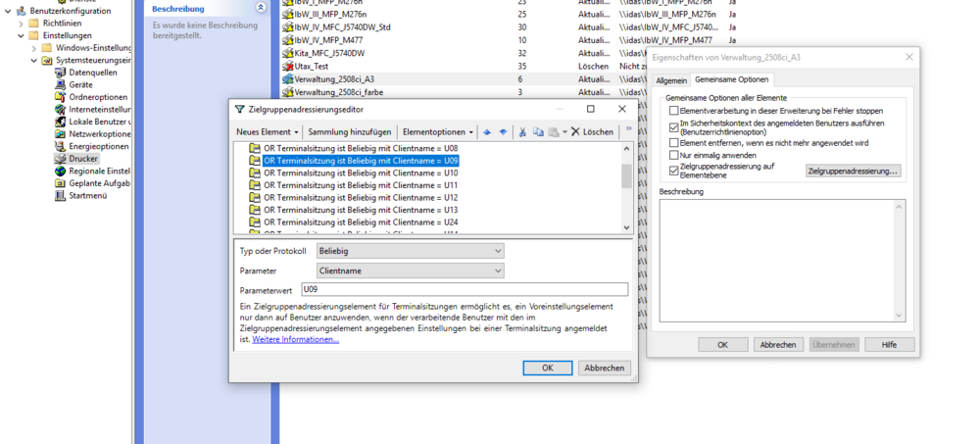
Task: Click the 'Zielgruppenadressierung...' button
Action: [853, 172]
